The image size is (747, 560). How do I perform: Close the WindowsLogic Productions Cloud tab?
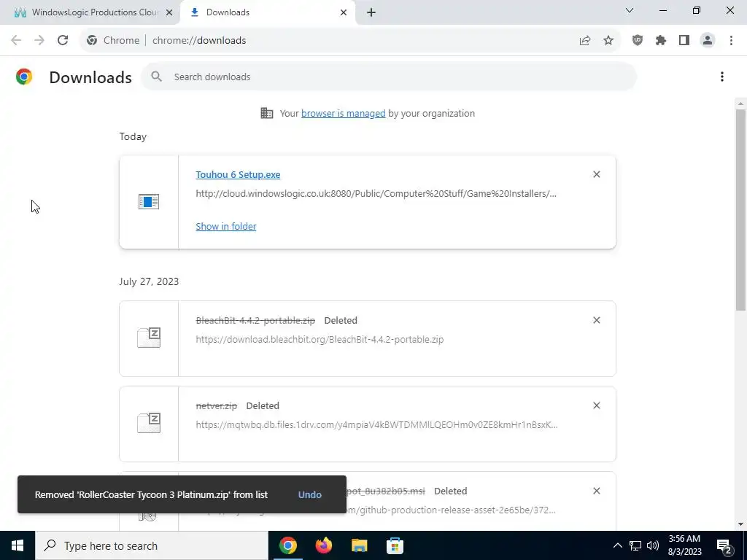pos(169,12)
